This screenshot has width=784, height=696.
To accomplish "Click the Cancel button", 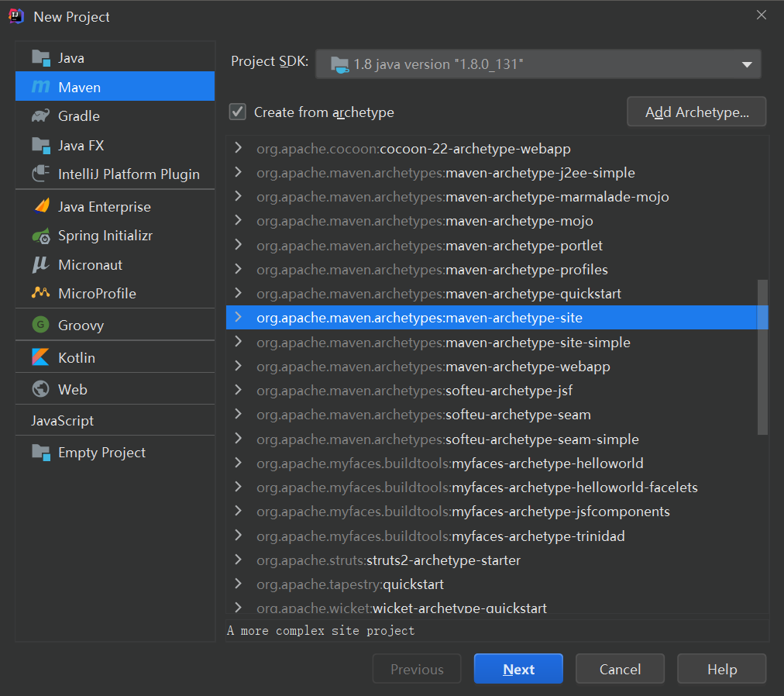I will (x=620, y=668).
